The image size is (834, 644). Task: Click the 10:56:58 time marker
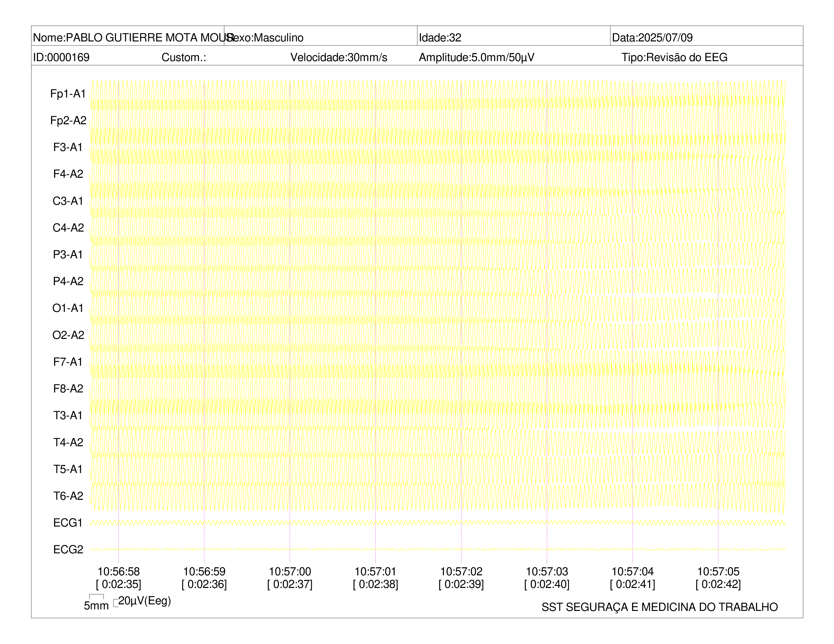click(118, 572)
